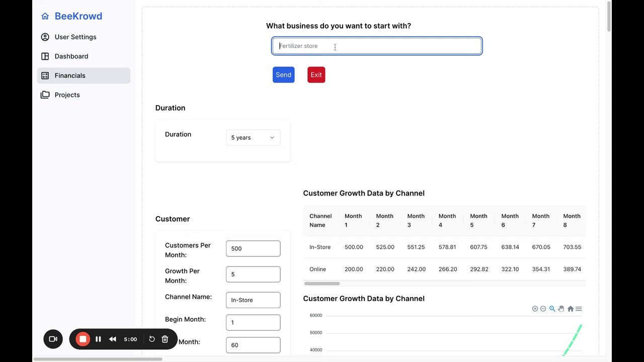Pause the recording

(x=98, y=339)
